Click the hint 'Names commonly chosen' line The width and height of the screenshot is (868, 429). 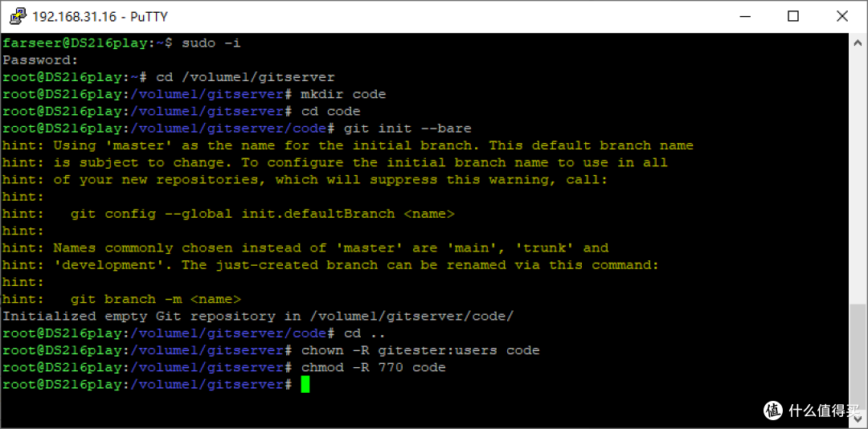tap(305, 248)
